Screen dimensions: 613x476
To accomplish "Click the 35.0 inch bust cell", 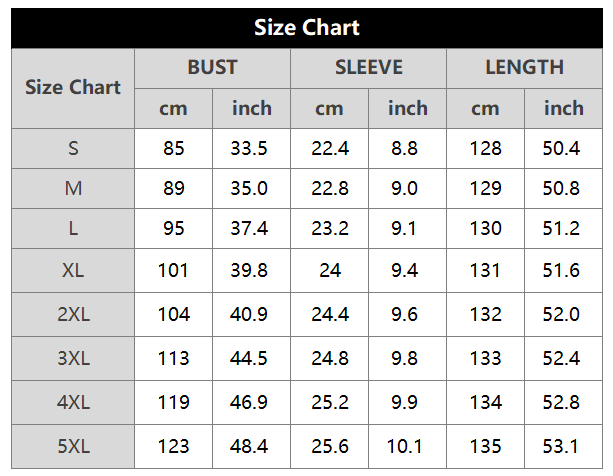I will click(251, 188).
